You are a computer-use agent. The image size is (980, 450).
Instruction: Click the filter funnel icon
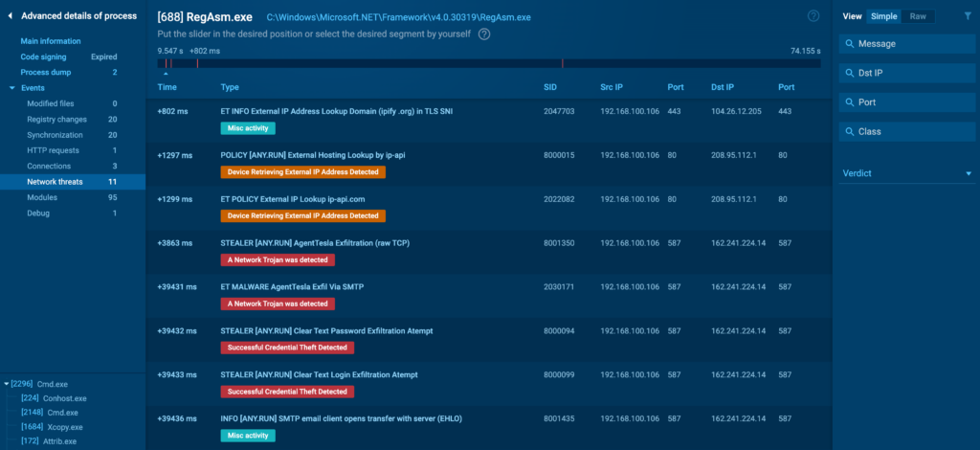[968, 16]
